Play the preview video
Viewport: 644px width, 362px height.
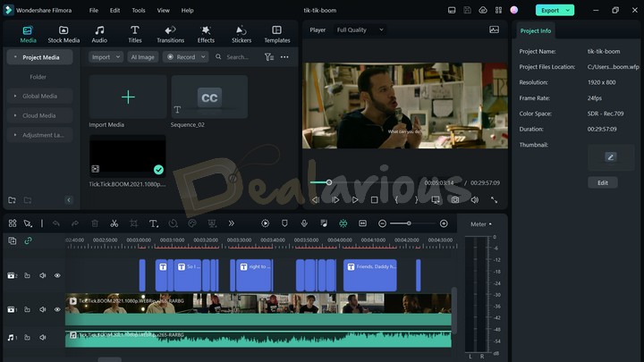coord(355,200)
